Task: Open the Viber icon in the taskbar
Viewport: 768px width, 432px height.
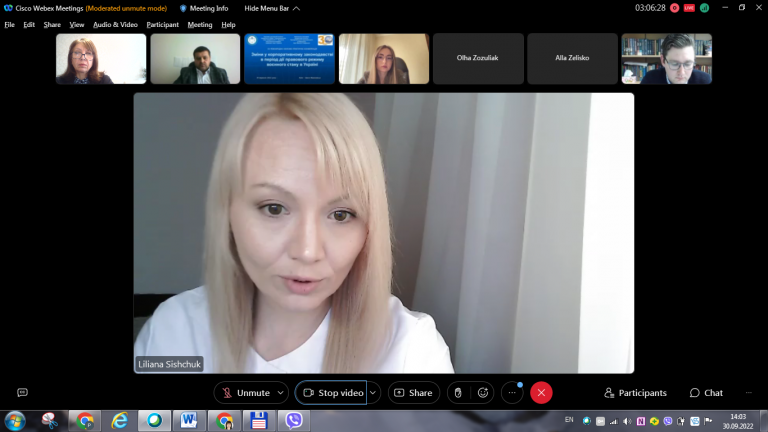Action: click(x=293, y=420)
